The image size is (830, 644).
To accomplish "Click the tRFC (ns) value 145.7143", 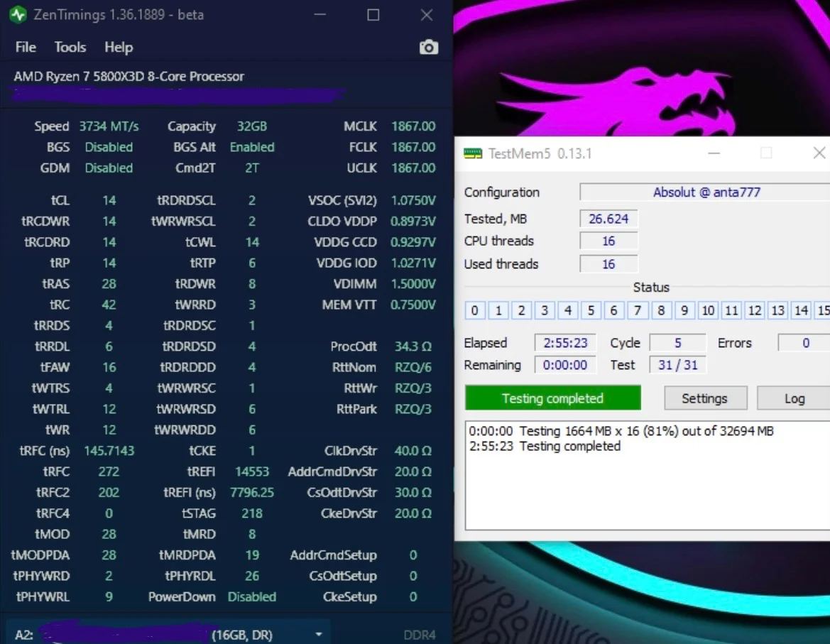I will [109, 450].
